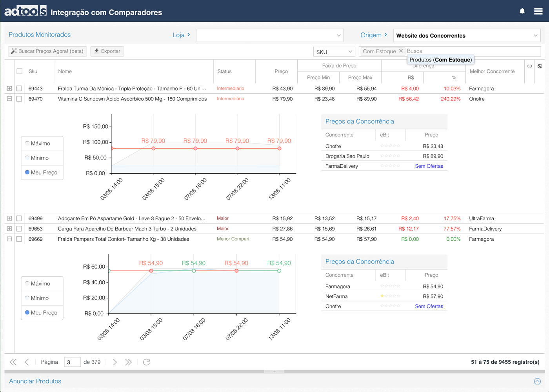This screenshot has width=549, height=392.
Task: Check the box for SKU 69470
Action: pos(19,99)
